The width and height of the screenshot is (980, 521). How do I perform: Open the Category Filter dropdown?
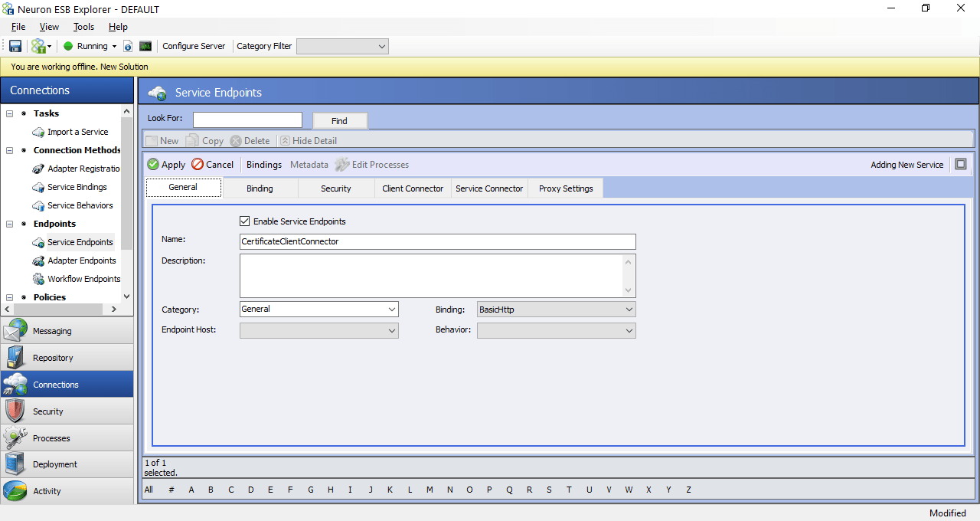[x=342, y=46]
